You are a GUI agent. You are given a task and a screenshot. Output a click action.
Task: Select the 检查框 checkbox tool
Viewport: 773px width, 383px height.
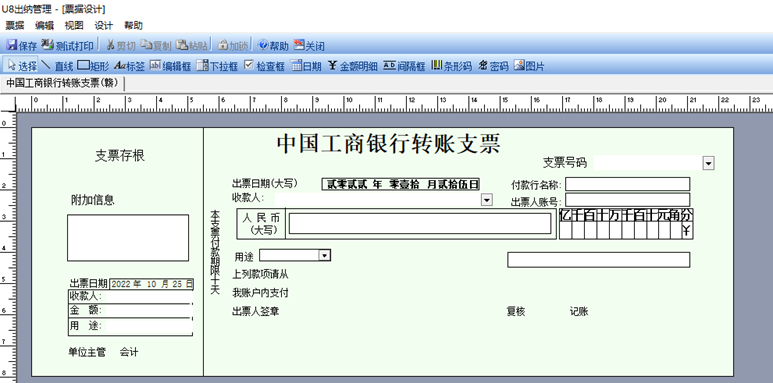tap(265, 66)
